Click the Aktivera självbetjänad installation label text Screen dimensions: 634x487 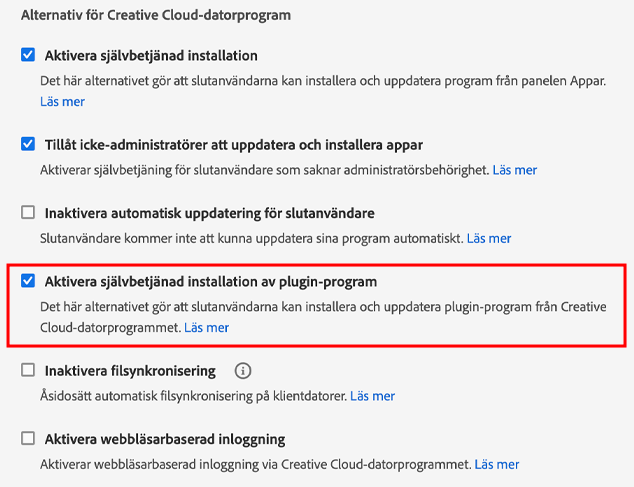pyautogui.click(x=151, y=56)
